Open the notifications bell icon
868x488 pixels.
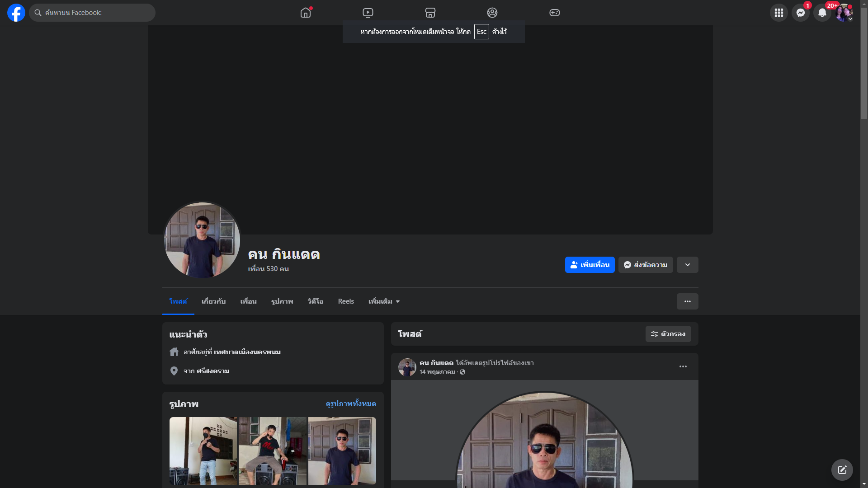coord(822,13)
